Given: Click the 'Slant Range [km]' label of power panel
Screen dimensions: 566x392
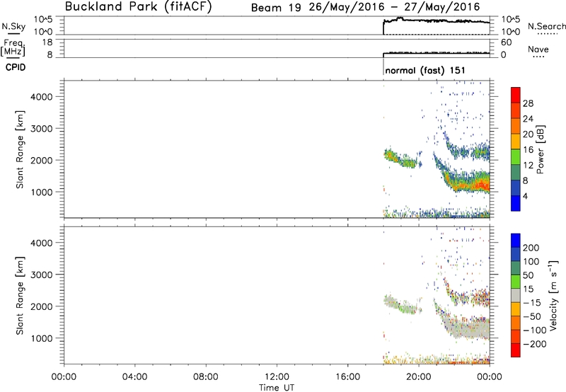Looking at the screenshot, I should (x=20, y=149).
